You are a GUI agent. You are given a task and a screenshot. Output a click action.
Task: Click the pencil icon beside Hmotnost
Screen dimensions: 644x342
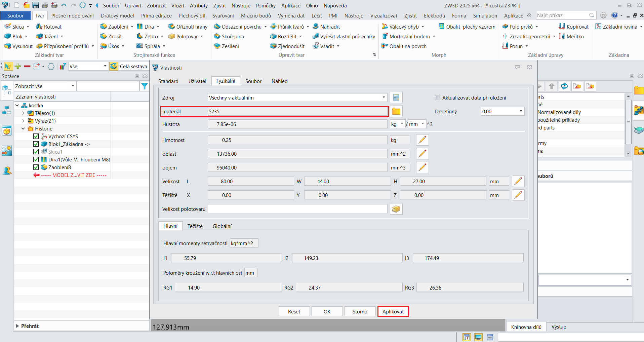[x=422, y=140]
